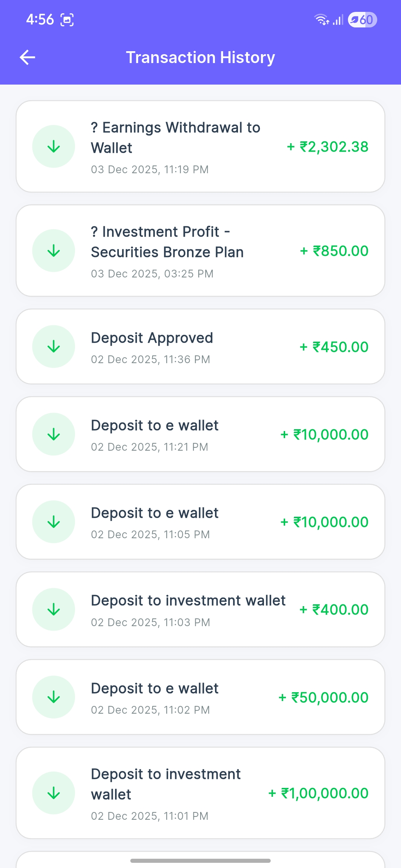
Task: Tap the + ₹450.00 amount
Action: tap(334, 347)
